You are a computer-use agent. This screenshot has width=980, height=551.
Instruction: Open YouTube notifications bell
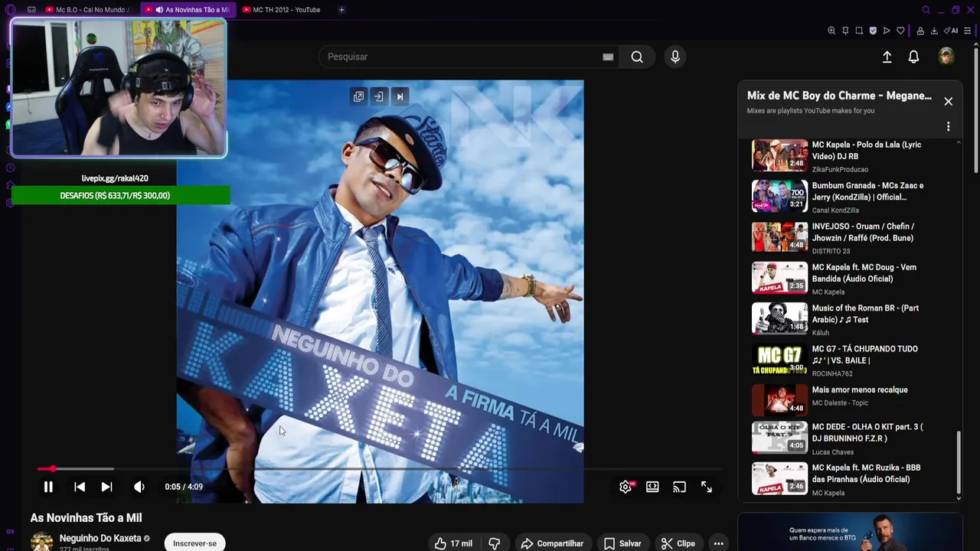pyautogui.click(x=913, y=57)
